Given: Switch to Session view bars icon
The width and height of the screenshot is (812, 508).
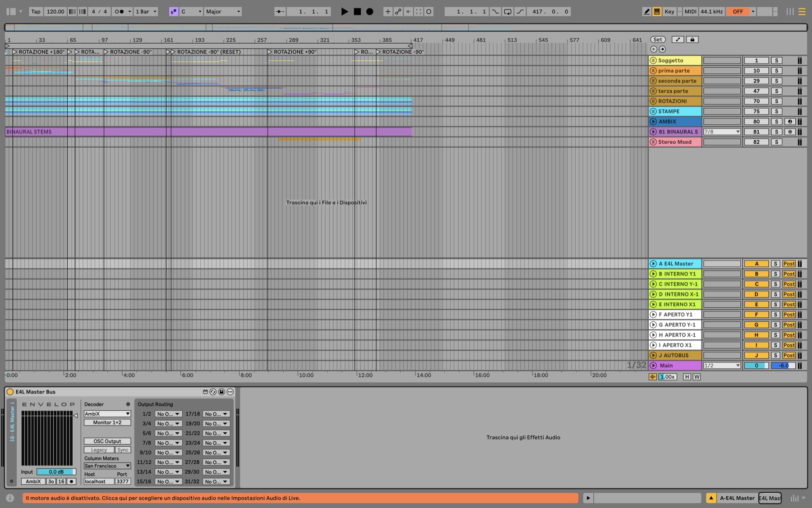Looking at the screenshot, I should 790,12.
